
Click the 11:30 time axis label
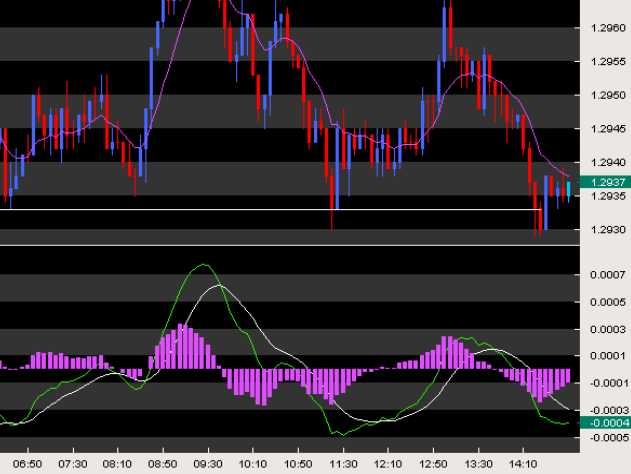click(343, 464)
